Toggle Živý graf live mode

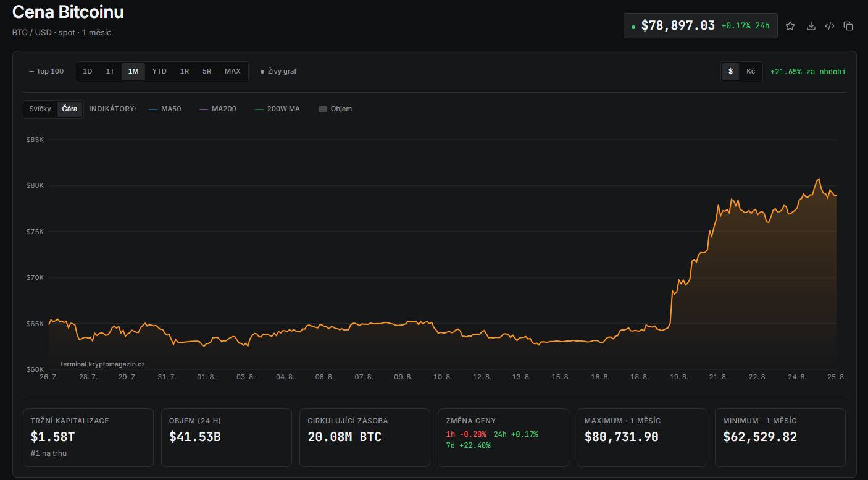coord(278,71)
